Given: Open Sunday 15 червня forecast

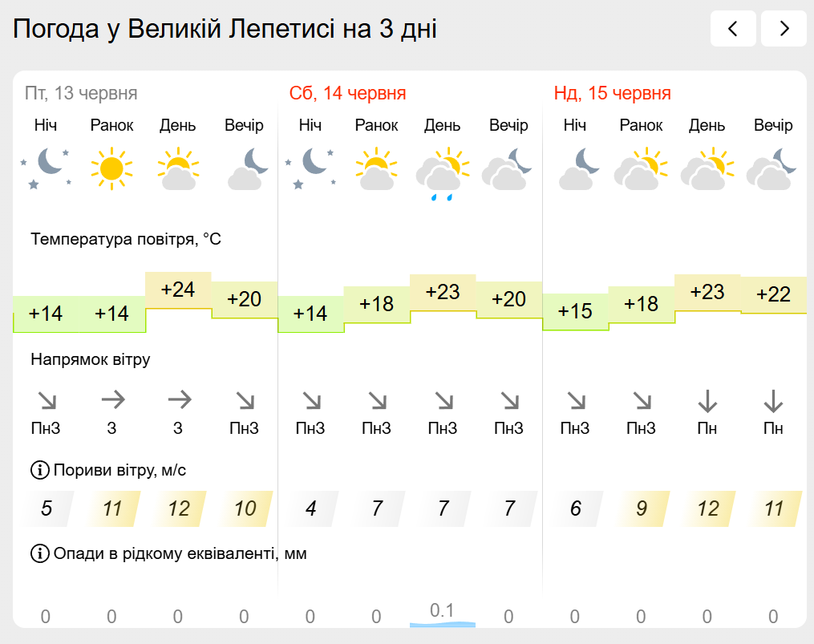Looking at the screenshot, I should pyautogui.click(x=612, y=94).
